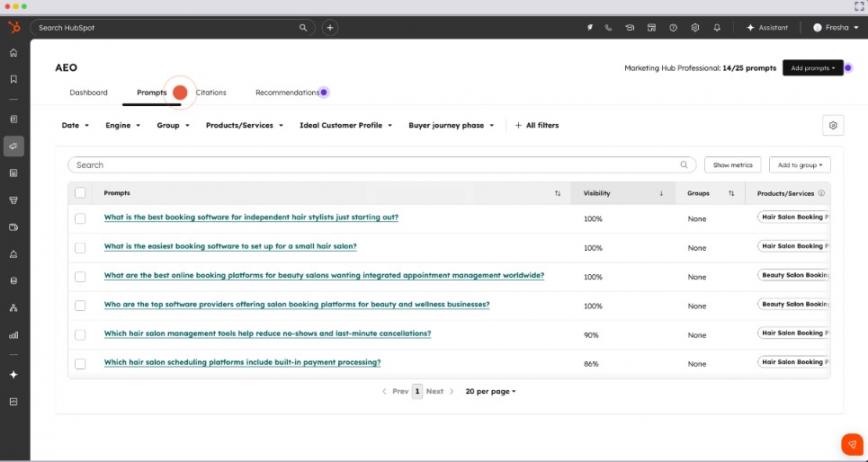Open the Sales funnel sidebar icon
Screen dimensions: 868x462
point(14,200)
